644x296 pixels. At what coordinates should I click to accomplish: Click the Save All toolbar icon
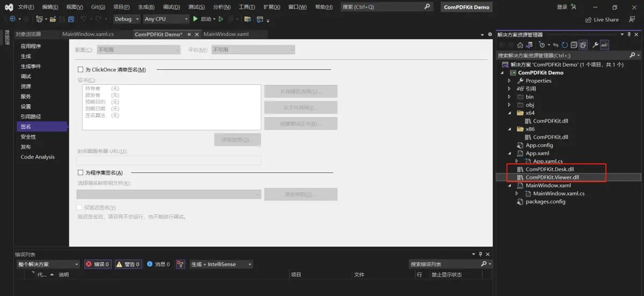point(71,19)
